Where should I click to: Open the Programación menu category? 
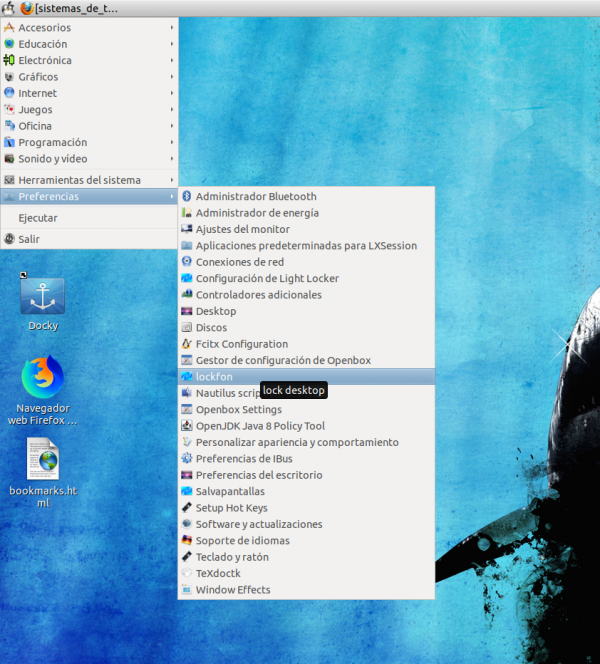point(89,142)
